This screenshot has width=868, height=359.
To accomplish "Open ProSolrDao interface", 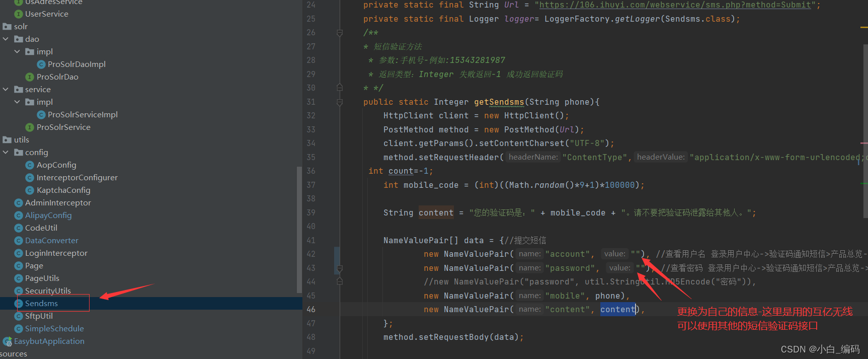I will coord(57,77).
